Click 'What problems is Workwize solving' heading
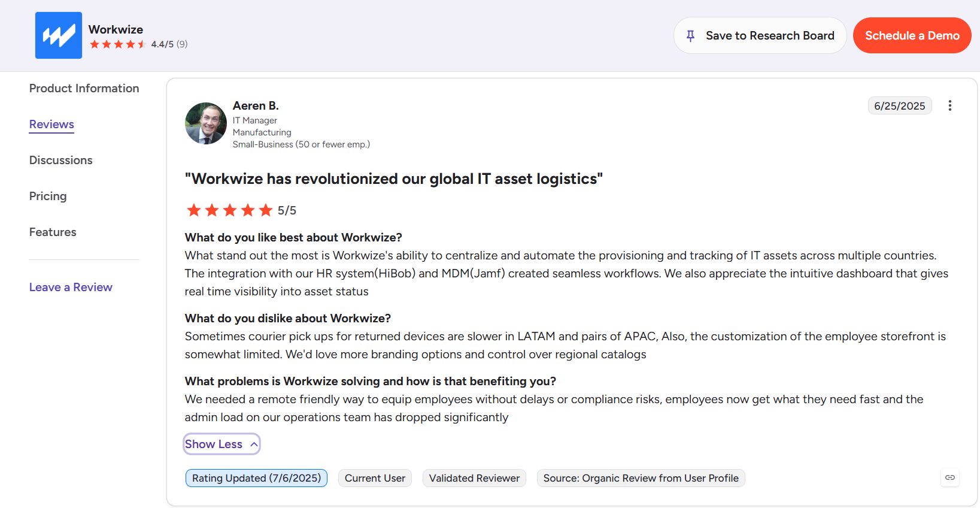The height and width of the screenshot is (508, 980). point(370,381)
